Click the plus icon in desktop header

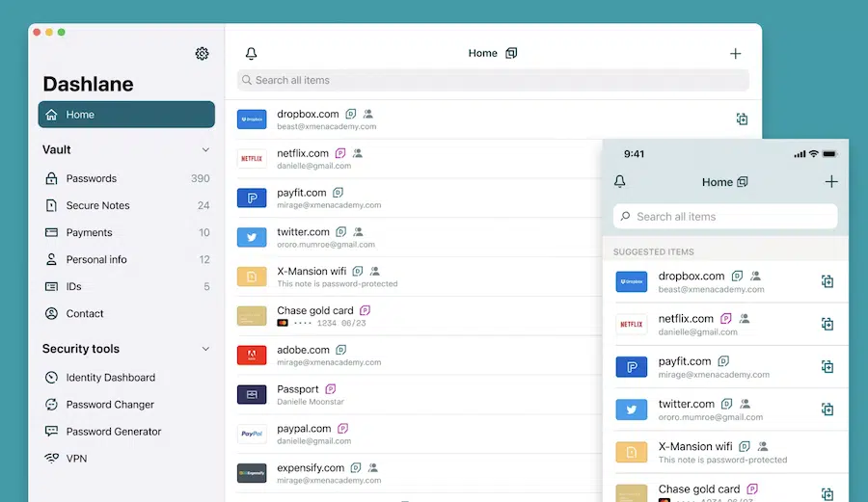[x=736, y=54]
